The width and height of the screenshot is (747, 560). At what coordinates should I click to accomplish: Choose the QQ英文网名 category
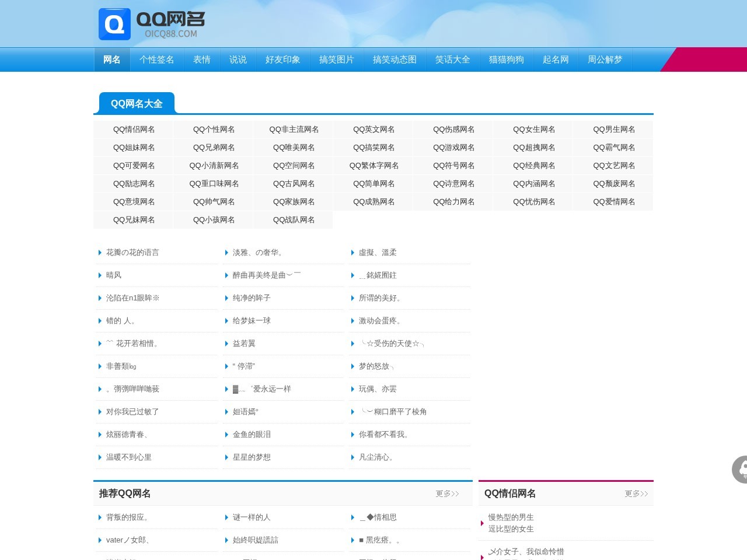[373, 129]
